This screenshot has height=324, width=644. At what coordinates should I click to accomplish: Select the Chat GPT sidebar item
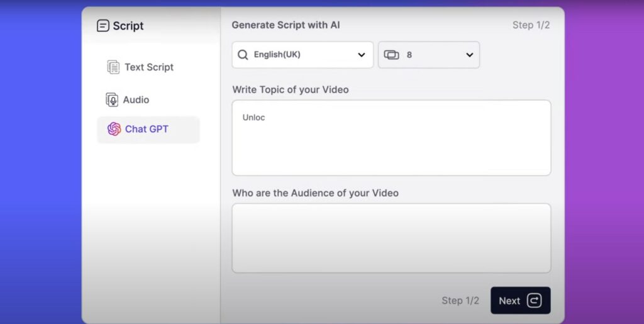pyautogui.click(x=148, y=130)
